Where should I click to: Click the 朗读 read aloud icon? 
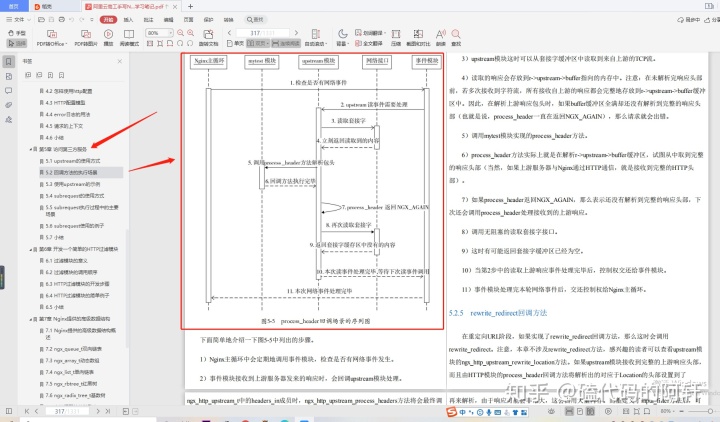pyautogui.click(x=441, y=38)
